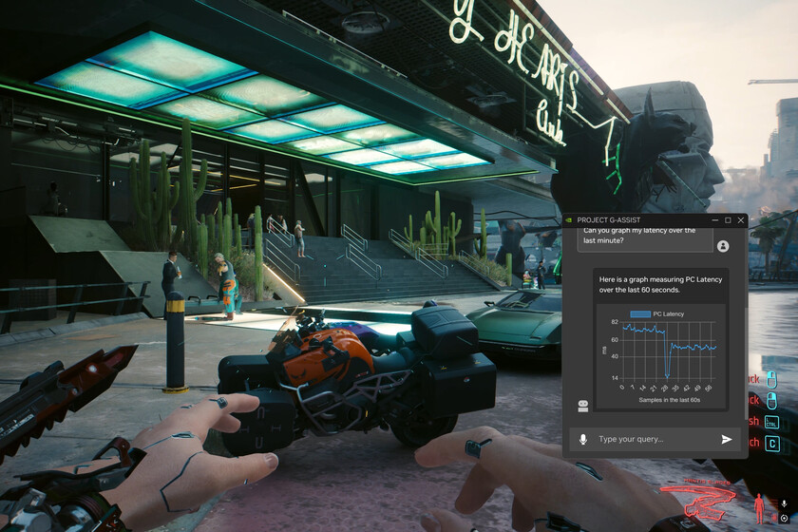The height and width of the screenshot is (532, 798).
Task: Click the NVIDIA logo in title bar
Action: coord(568,219)
